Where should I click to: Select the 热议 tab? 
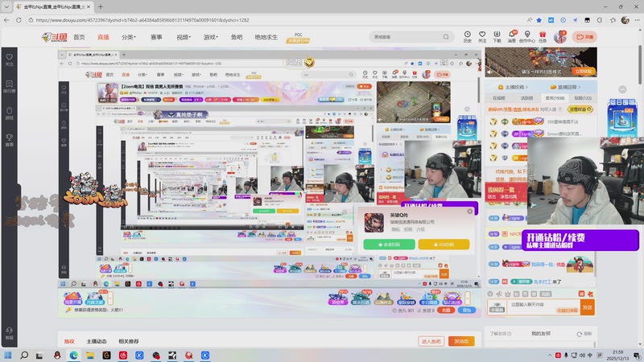pyautogui.click(x=69, y=341)
